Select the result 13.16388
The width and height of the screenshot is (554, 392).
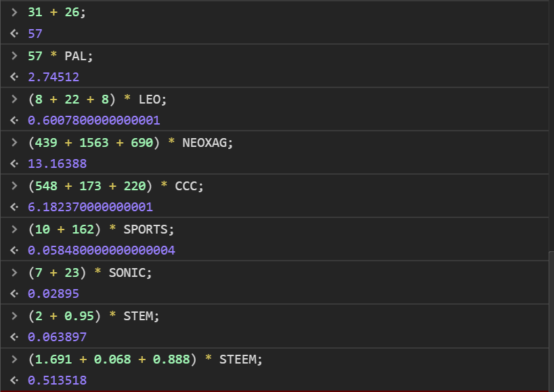click(x=57, y=164)
